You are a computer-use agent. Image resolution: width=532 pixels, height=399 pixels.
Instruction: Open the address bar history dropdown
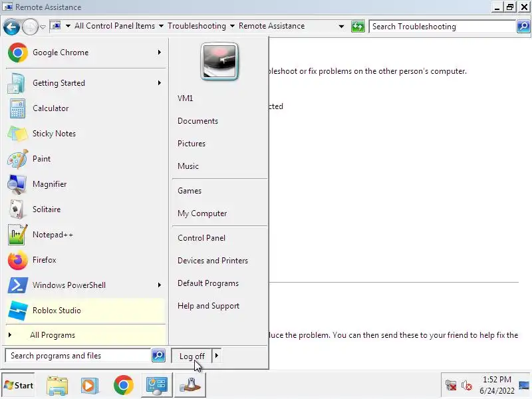[341, 26]
